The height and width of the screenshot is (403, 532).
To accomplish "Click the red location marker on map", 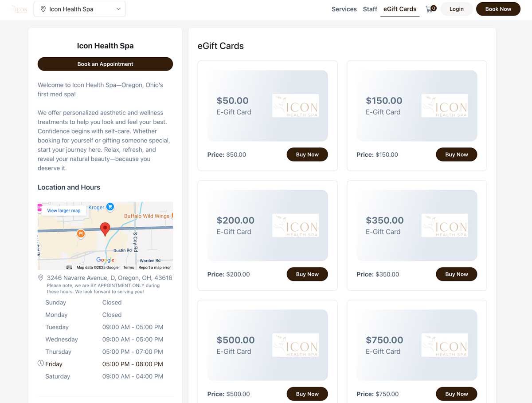I will pyautogui.click(x=105, y=229).
